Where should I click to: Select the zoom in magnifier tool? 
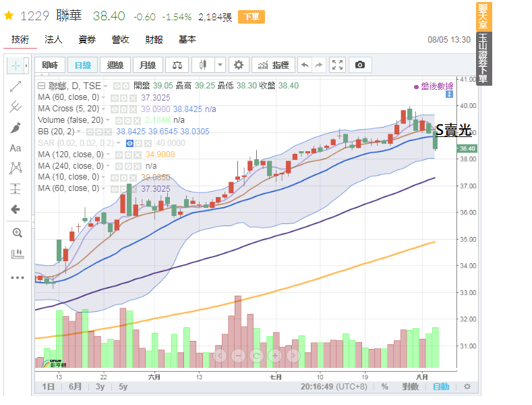(x=17, y=233)
